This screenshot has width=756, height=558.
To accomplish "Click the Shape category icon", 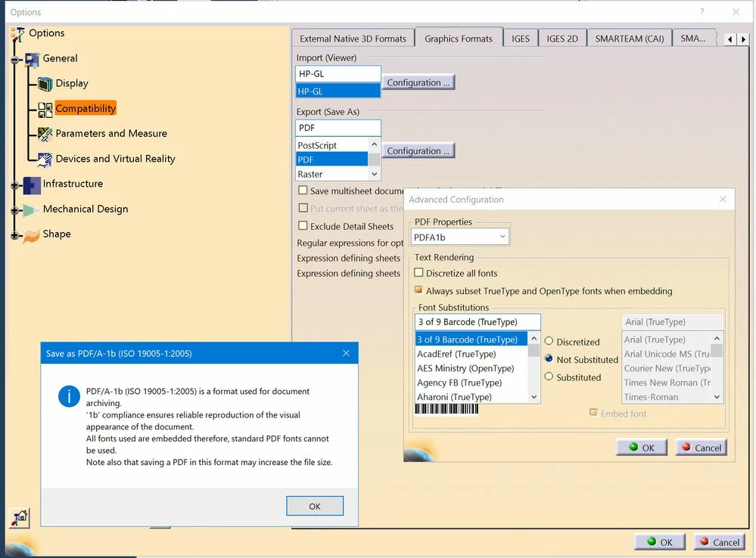I will click(x=31, y=236).
